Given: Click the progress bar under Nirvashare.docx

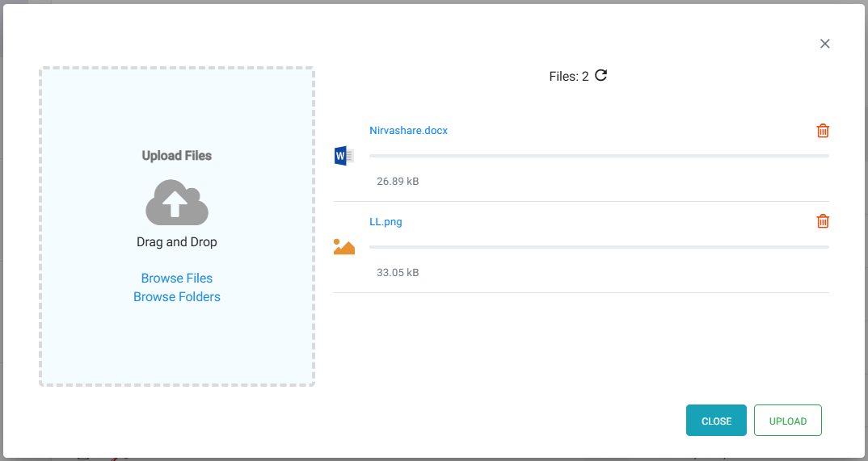Looking at the screenshot, I should [598, 156].
